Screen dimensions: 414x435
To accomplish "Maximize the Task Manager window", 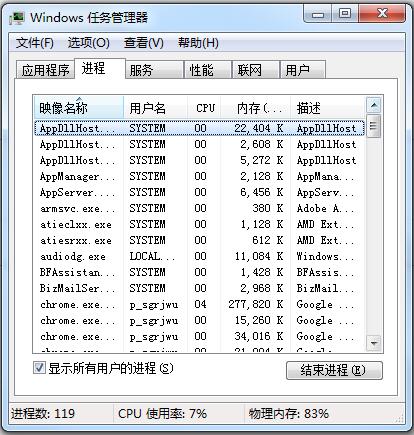I will tap(345, 14).
